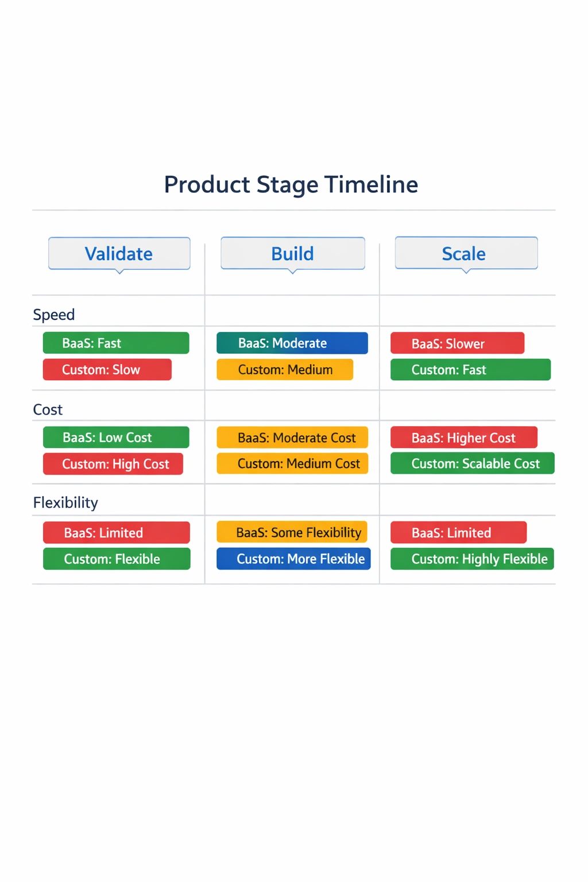Click the Custom: Flexible tag
Screen dimensions: 588x882
pos(116,559)
